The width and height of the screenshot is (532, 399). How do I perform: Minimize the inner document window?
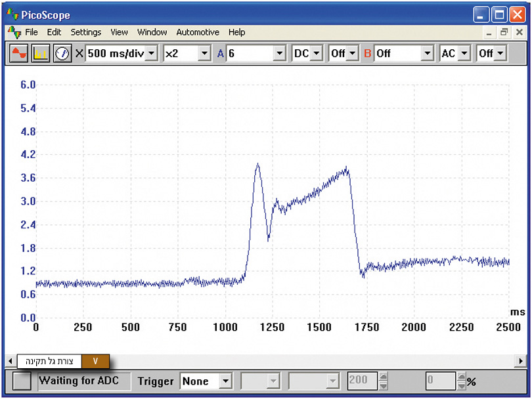pyautogui.click(x=489, y=32)
